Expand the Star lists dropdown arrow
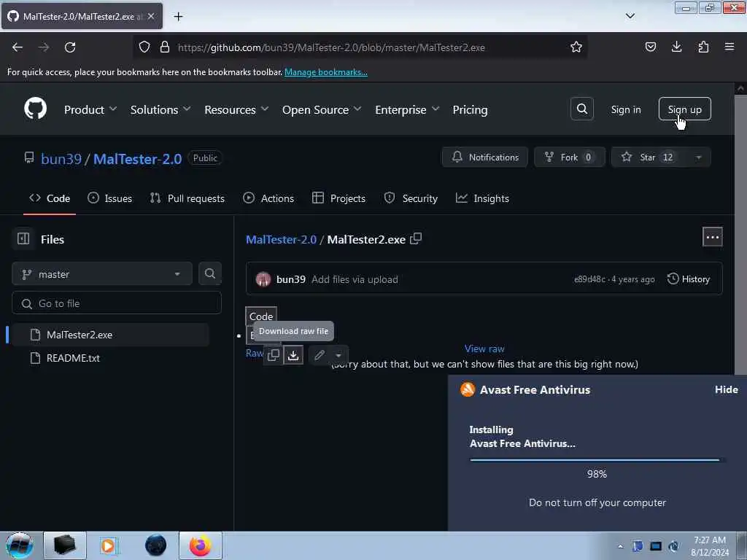This screenshot has width=747, height=560. coord(698,157)
